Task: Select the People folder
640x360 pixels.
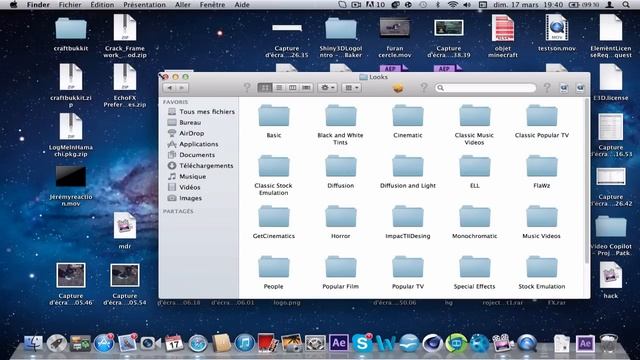Action: pyautogui.click(x=274, y=267)
